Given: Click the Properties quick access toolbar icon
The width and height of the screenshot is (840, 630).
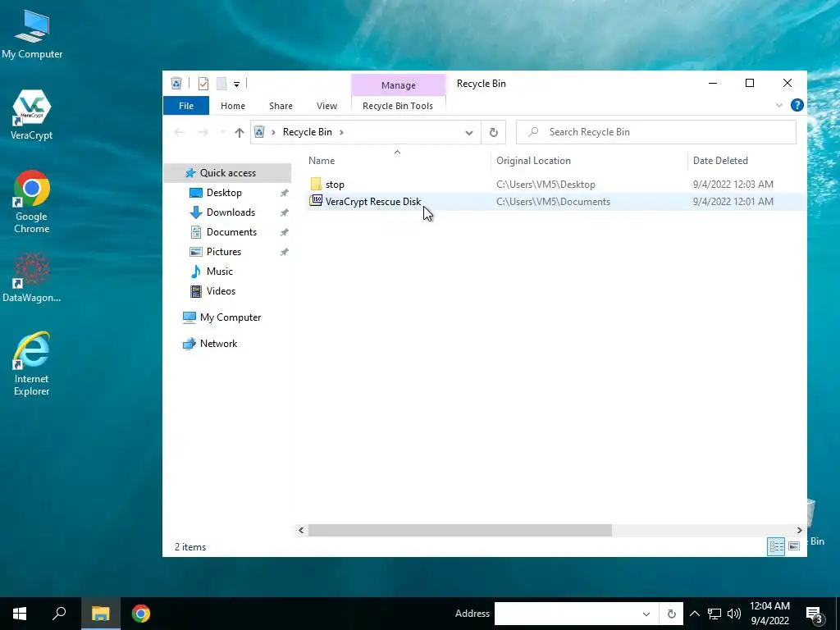Looking at the screenshot, I should pos(203,83).
